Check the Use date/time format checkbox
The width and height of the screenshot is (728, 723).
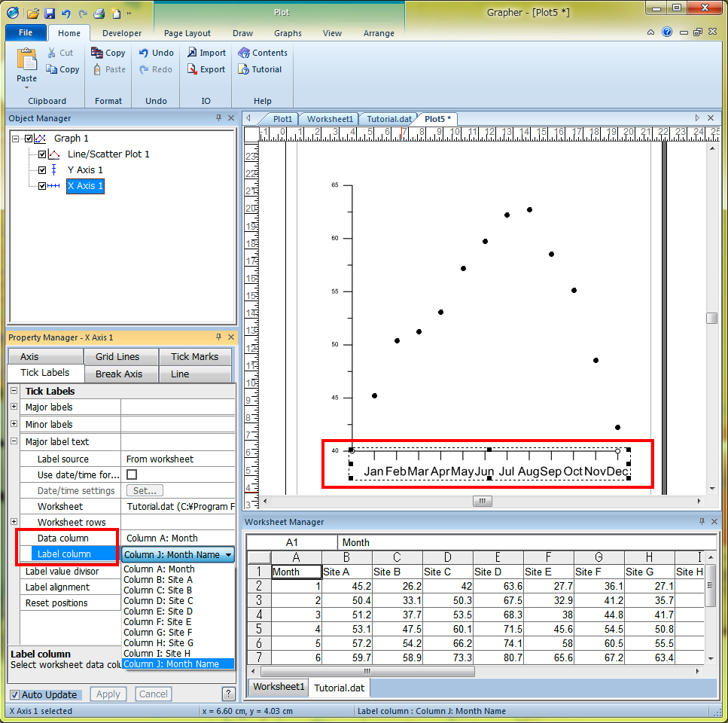[x=132, y=474]
